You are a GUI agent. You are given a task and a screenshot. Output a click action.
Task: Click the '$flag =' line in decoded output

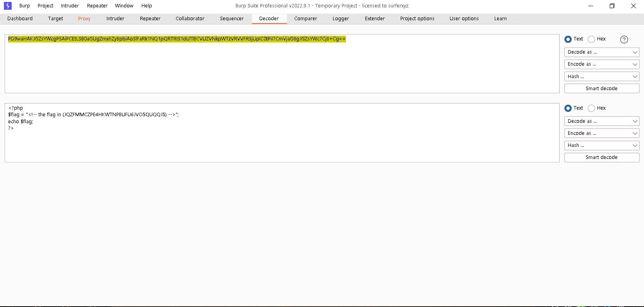93,115
